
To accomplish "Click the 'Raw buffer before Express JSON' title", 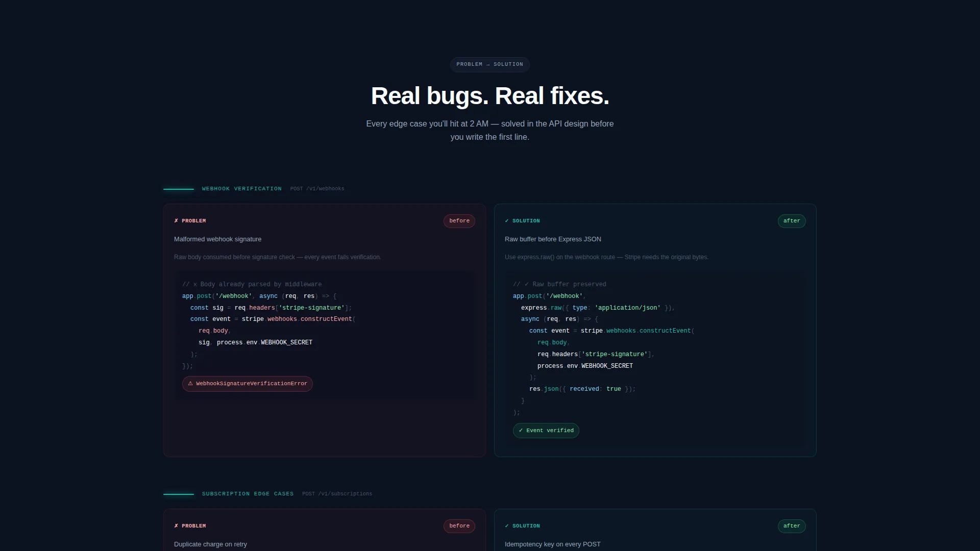I will click(x=553, y=239).
